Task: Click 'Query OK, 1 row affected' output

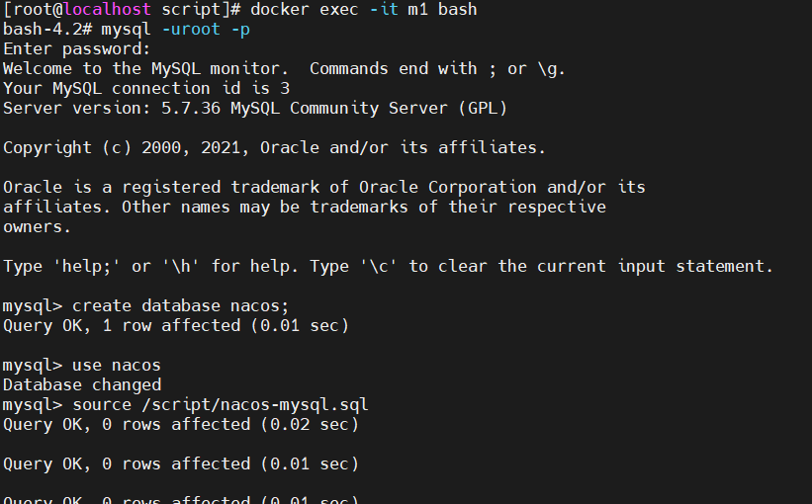Action: [x=122, y=325]
